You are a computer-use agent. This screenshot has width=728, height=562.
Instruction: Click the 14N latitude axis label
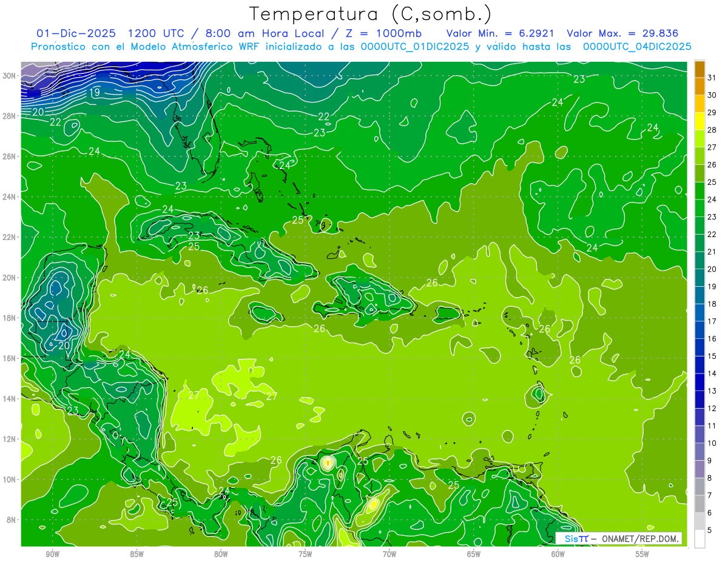coord(8,399)
